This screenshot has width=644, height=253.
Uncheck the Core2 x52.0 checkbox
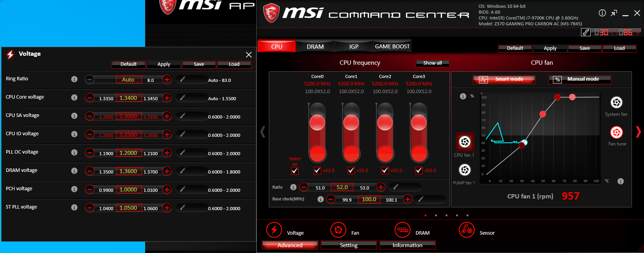pyautogui.click(x=385, y=170)
